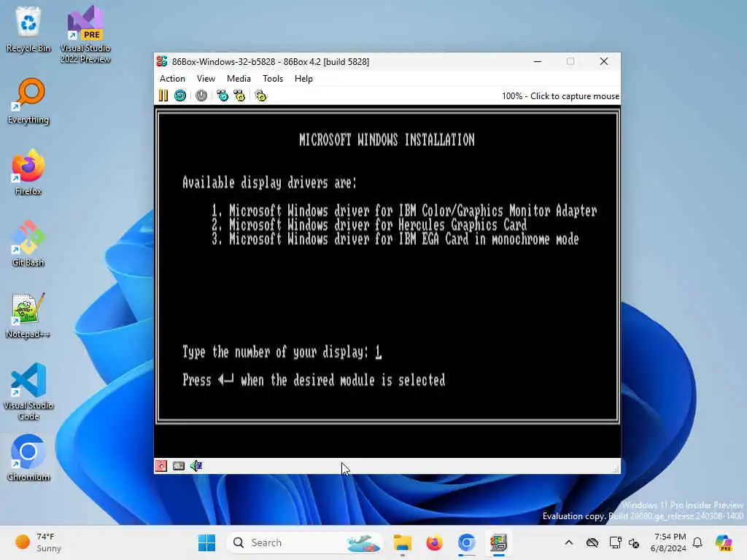747x560 pixels.
Task: Click the taskbar Search box
Action: pyautogui.click(x=305, y=542)
